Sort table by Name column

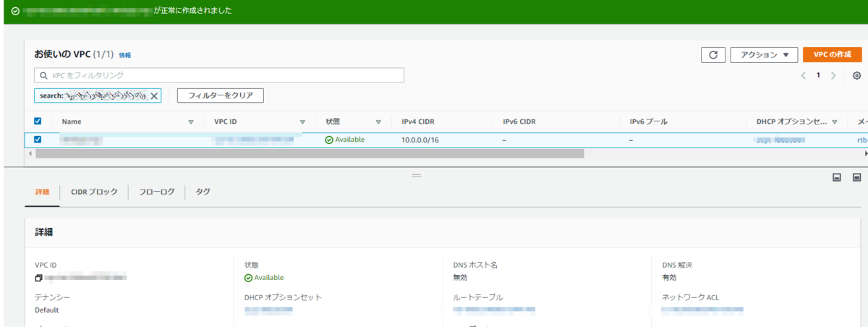[191, 122]
